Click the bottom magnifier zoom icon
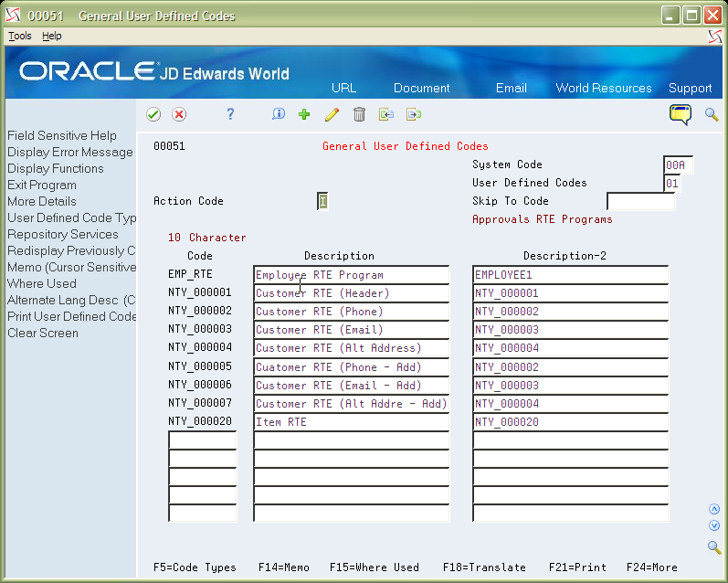This screenshot has width=728, height=583. (x=714, y=547)
